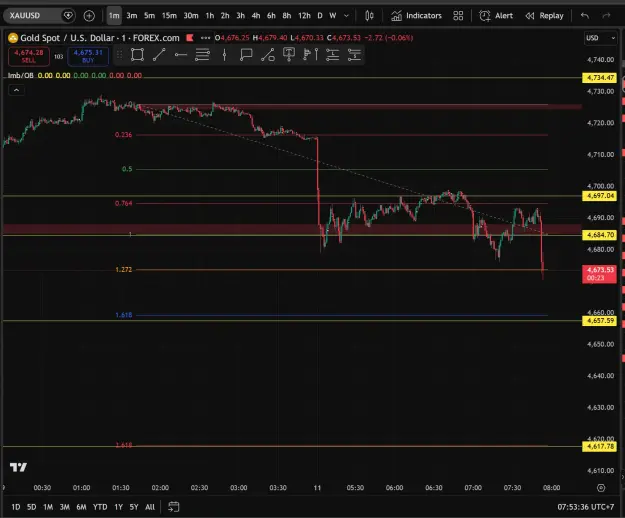The width and height of the screenshot is (625, 518).
Task: Collapse the indicator legend with chevron
Action: 16,90
